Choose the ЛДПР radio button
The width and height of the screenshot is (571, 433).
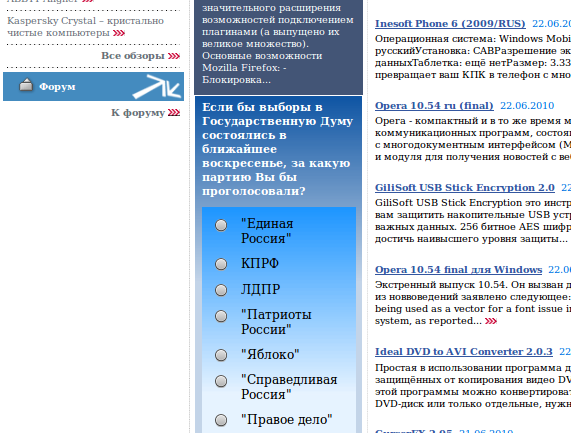[221, 290]
